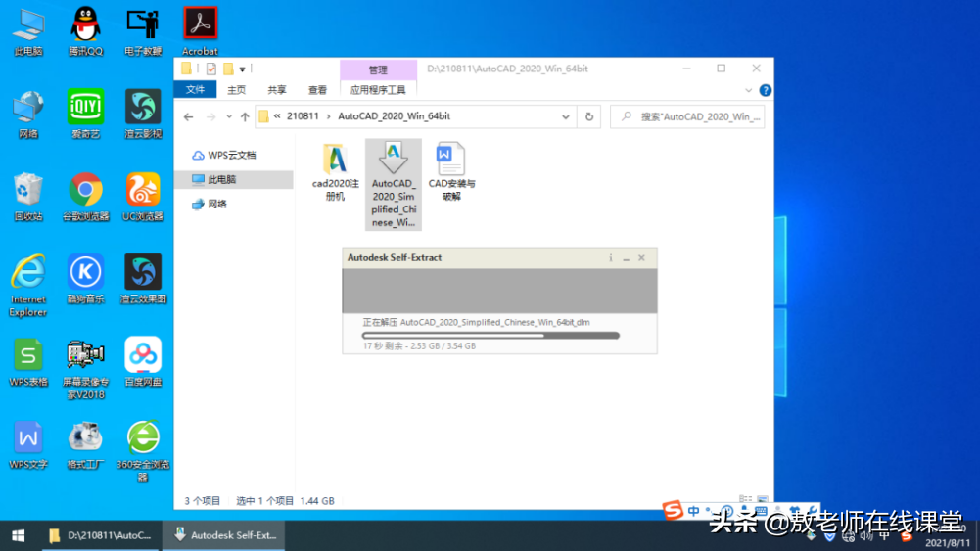
Task: Select 此电脑 in navigation pane
Action: coord(232,179)
